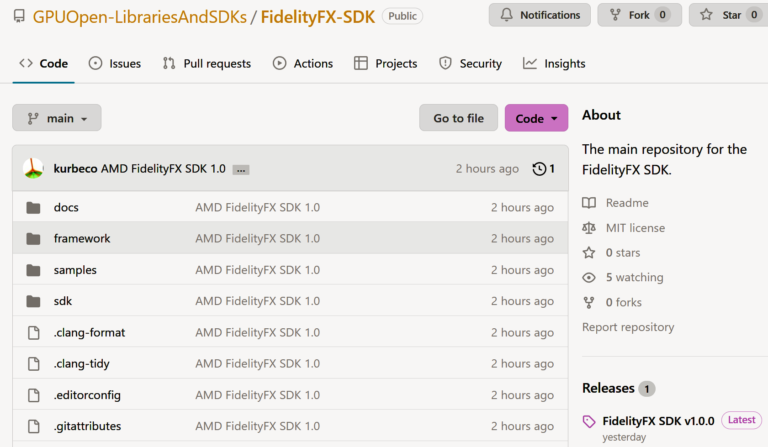768x447 pixels.
Task: Open the GPUOpen-LibrariesAndSDKs organization link
Action: 140,17
